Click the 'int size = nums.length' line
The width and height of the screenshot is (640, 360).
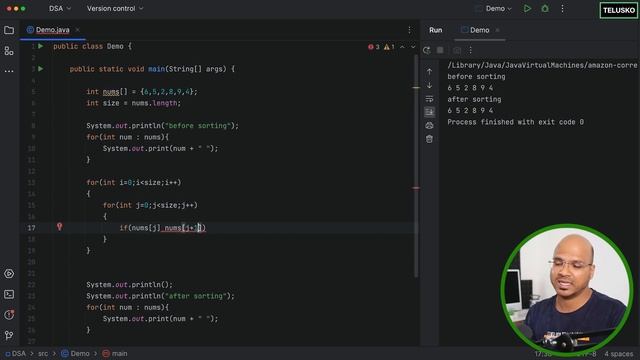[133, 103]
